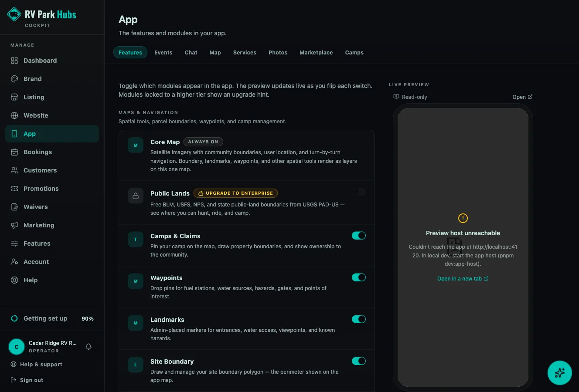Viewport: 579px width, 392px height.
Task: Open Help & support link
Action: point(37,364)
